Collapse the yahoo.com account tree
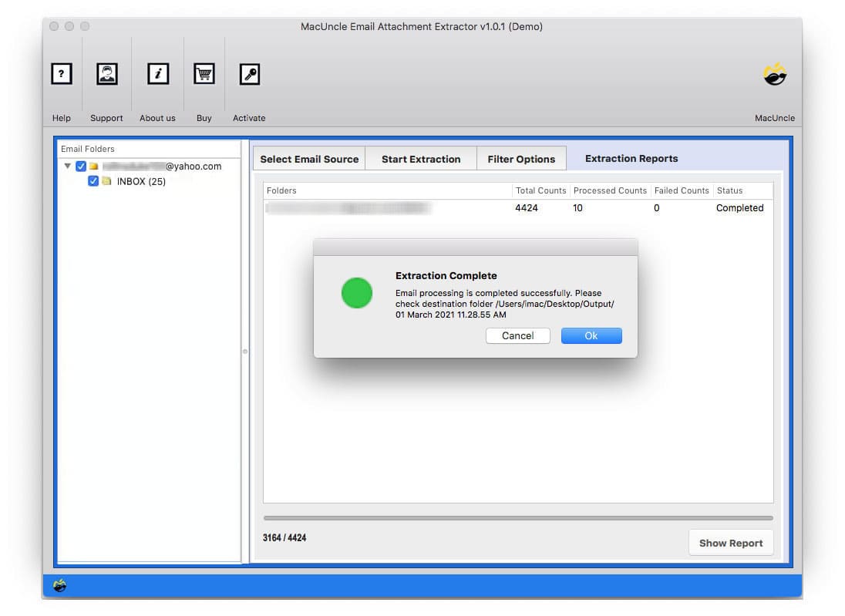Viewport: 845px width, 616px height. 67,166
